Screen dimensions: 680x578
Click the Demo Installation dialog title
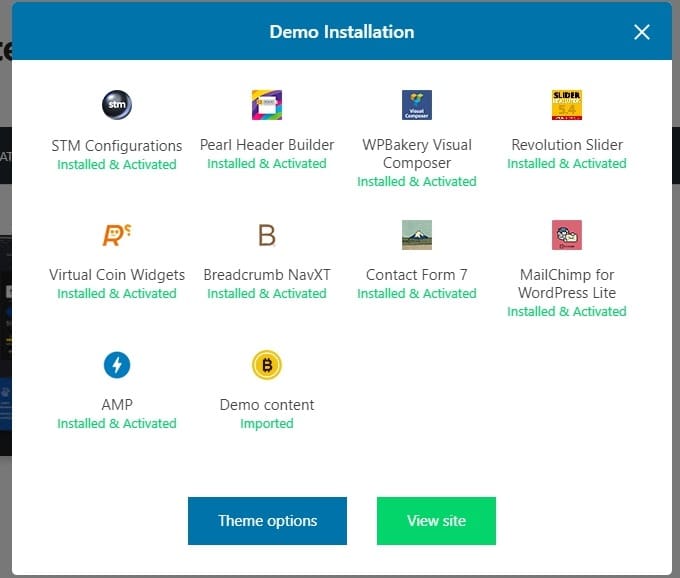342,32
